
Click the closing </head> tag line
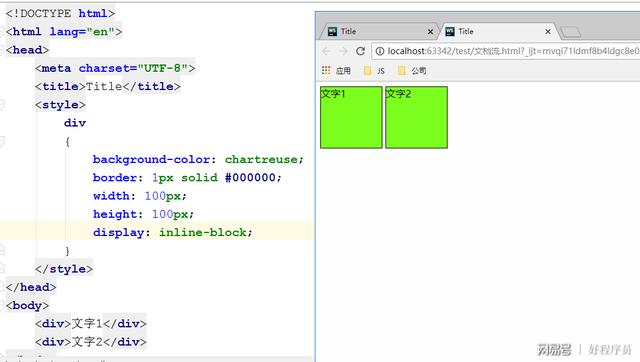pos(31,287)
